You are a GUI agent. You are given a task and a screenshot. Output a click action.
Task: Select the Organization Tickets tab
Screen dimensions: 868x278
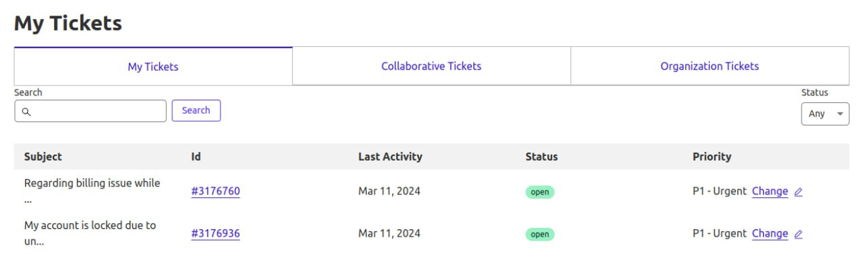tap(709, 66)
